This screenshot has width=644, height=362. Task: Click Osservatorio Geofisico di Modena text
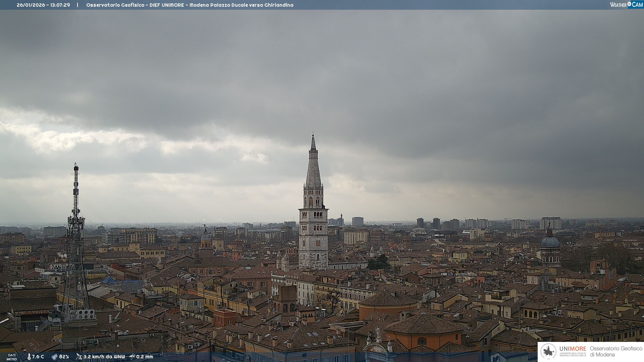(616, 352)
